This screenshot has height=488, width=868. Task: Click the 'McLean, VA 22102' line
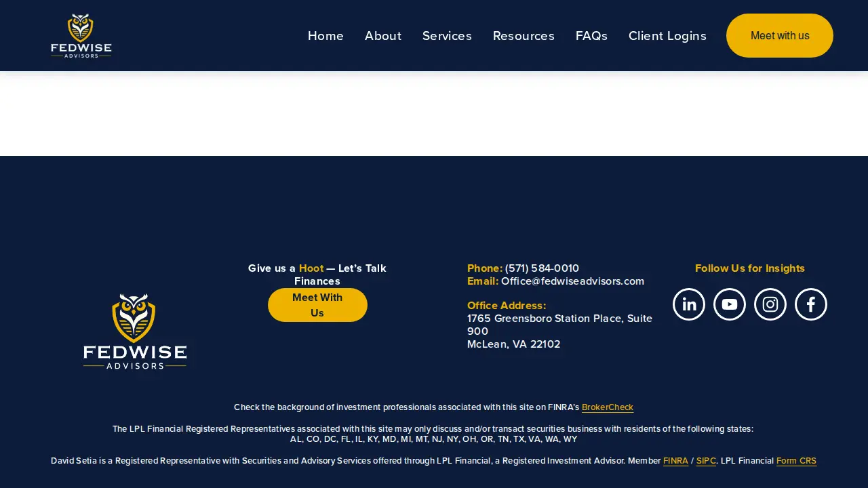coord(513,344)
